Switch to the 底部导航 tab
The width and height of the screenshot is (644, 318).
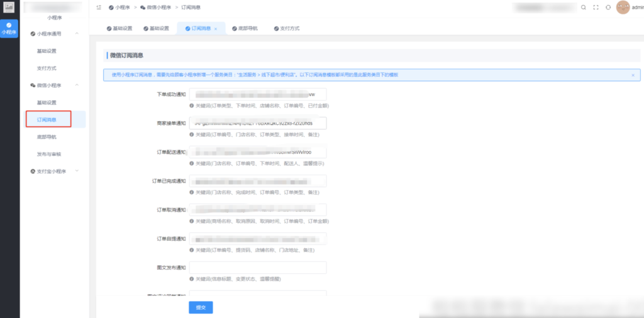pos(245,29)
